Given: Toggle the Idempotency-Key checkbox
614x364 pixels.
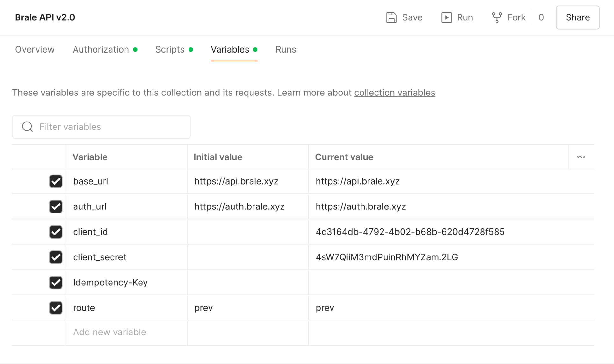Looking at the screenshot, I should coord(56,283).
